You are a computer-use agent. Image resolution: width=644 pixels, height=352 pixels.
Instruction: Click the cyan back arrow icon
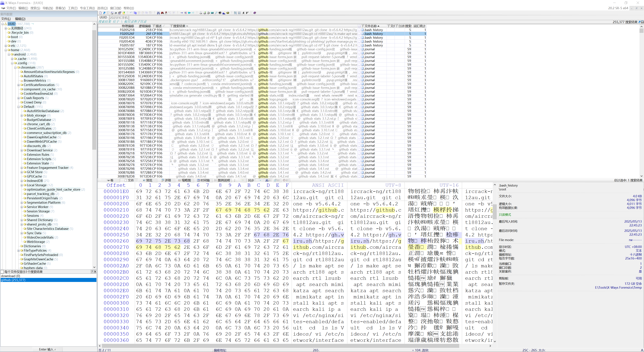pyautogui.click(x=189, y=13)
